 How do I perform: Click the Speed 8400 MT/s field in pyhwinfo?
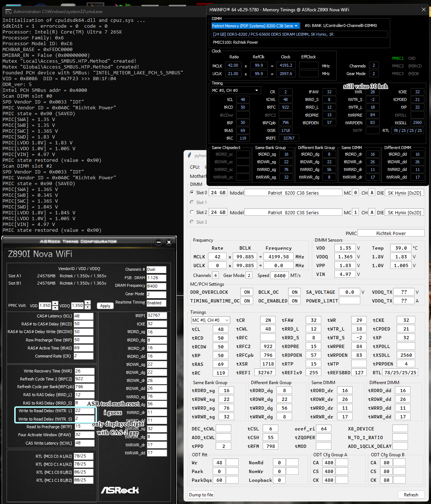coord(279,276)
